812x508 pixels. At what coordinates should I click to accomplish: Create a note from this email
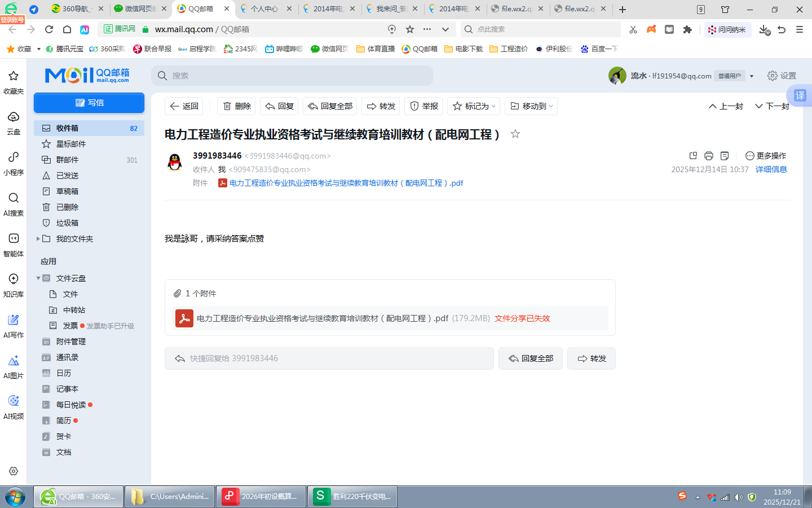[x=725, y=155]
